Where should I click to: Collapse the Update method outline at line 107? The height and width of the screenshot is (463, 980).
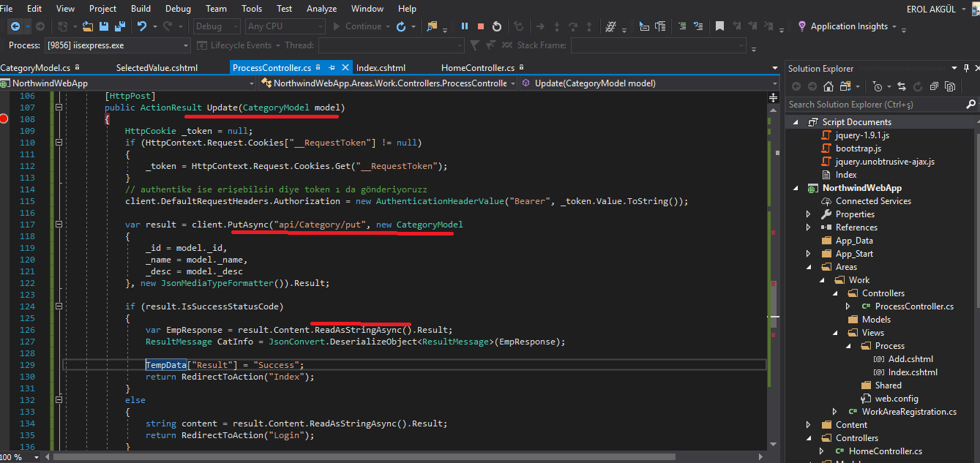tap(59, 108)
